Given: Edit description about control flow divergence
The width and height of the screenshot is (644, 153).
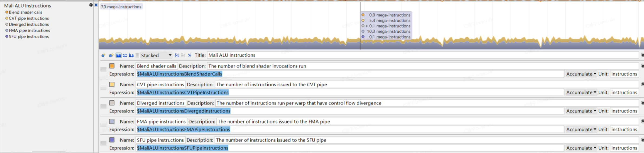Looking at the screenshot, I should click(x=427, y=103).
